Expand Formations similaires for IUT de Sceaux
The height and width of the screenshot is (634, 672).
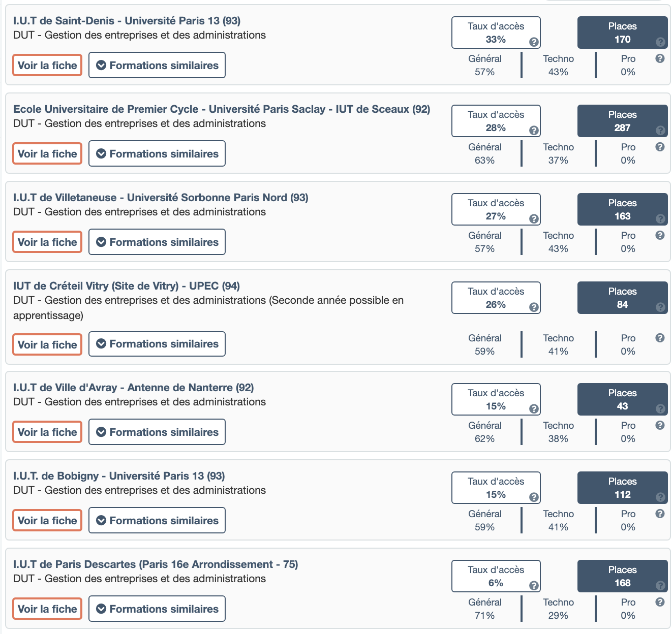click(157, 153)
